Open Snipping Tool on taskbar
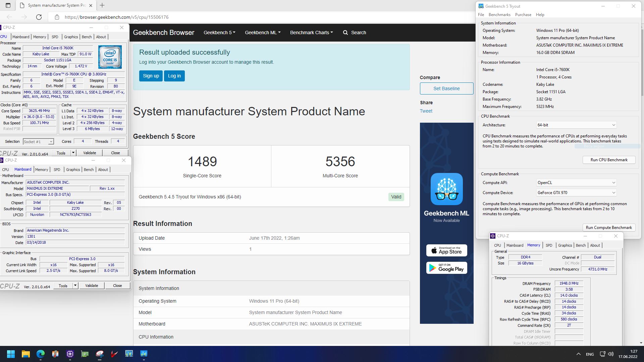 100,354
